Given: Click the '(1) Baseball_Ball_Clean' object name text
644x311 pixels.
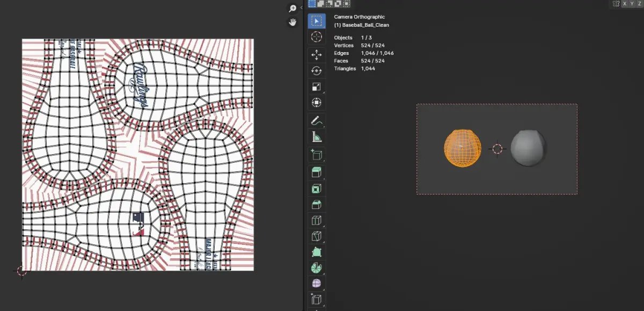Looking at the screenshot, I should [362, 25].
